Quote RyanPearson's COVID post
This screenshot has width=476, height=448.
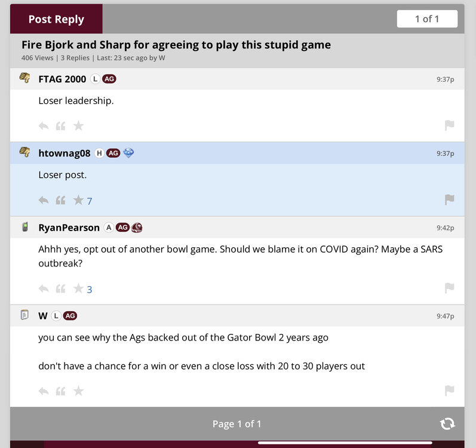[60, 289]
